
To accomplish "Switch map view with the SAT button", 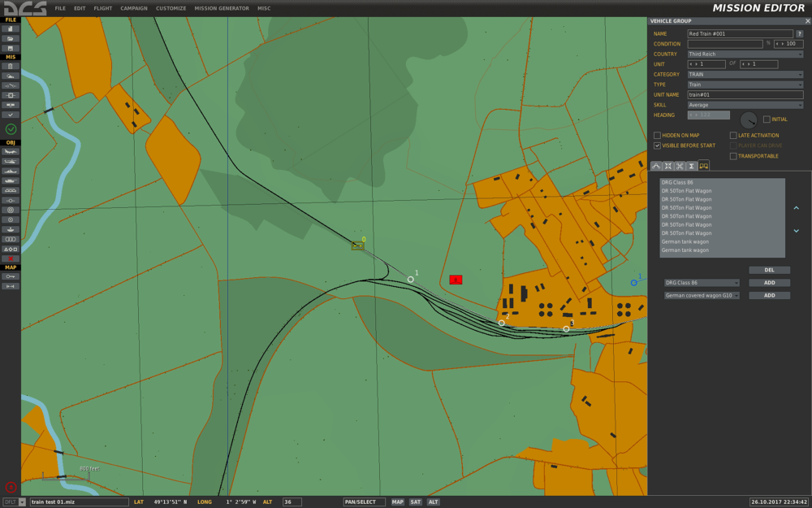I will pos(415,501).
